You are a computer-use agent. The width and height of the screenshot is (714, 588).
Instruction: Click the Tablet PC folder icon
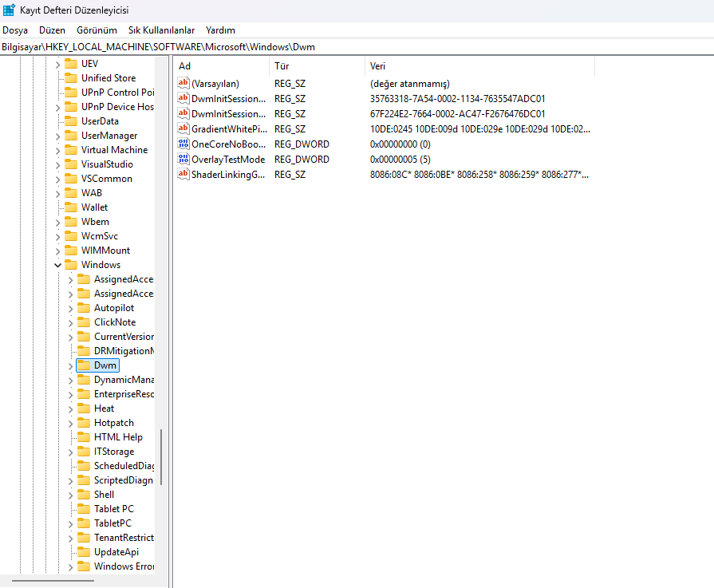(x=83, y=509)
